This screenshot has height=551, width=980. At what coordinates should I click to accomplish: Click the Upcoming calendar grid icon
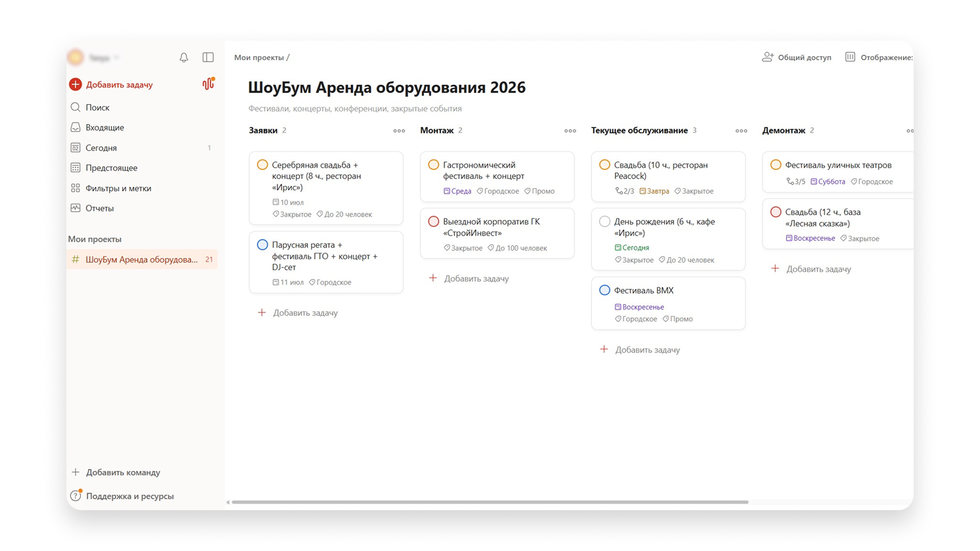(76, 168)
